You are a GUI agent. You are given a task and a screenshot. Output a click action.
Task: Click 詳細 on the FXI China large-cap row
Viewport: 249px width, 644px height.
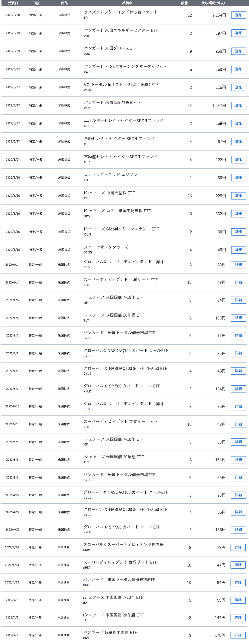tap(239, 196)
